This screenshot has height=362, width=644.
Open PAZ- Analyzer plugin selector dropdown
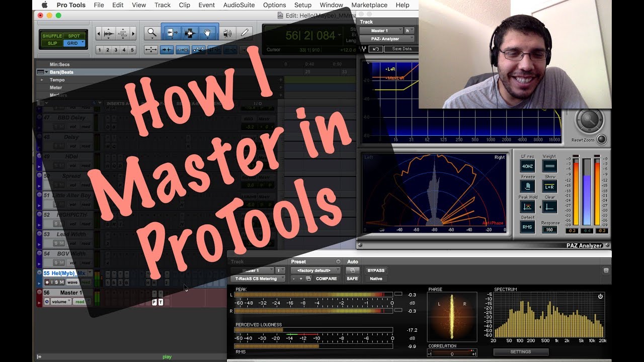point(386,39)
